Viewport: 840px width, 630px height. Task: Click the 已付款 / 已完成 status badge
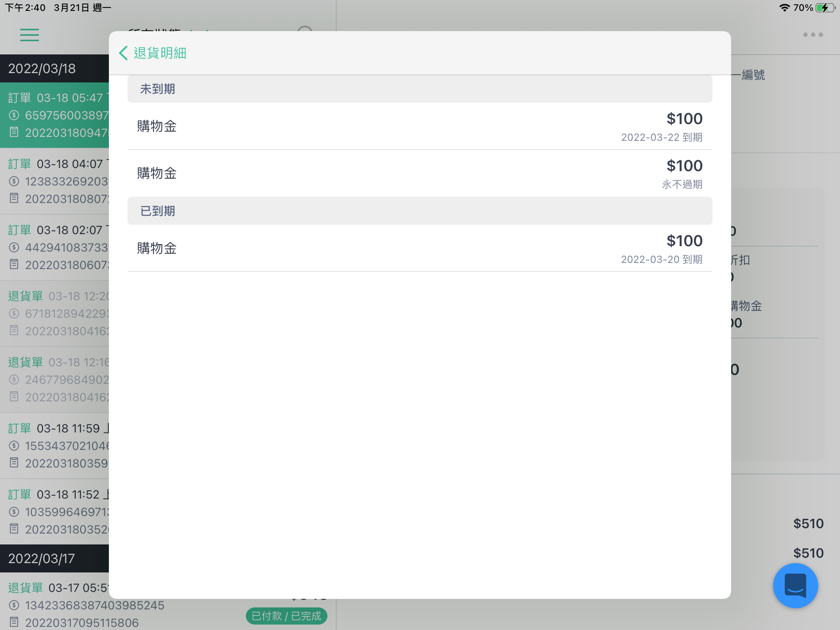point(286,616)
